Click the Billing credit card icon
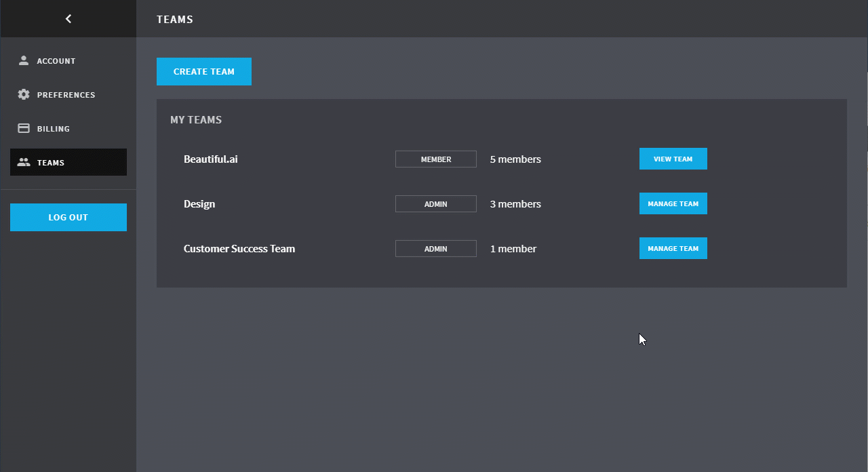The height and width of the screenshot is (472, 868). [24, 128]
